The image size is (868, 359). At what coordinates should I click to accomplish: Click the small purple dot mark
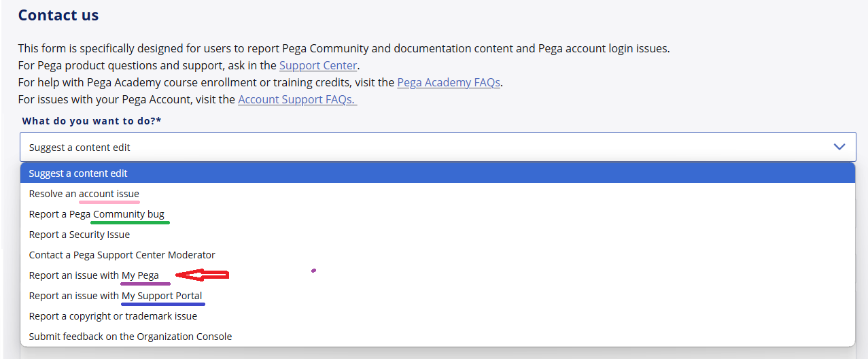click(x=313, y=271)
